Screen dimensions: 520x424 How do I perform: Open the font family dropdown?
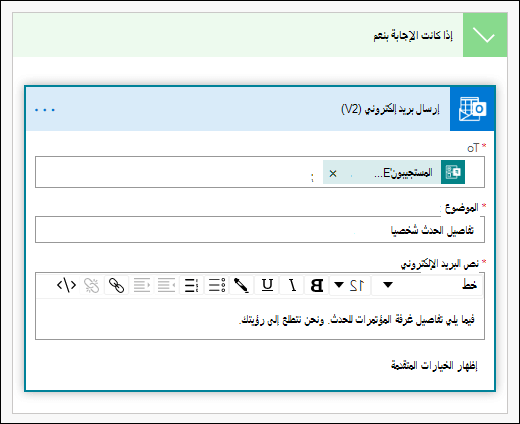pos(427,285)
